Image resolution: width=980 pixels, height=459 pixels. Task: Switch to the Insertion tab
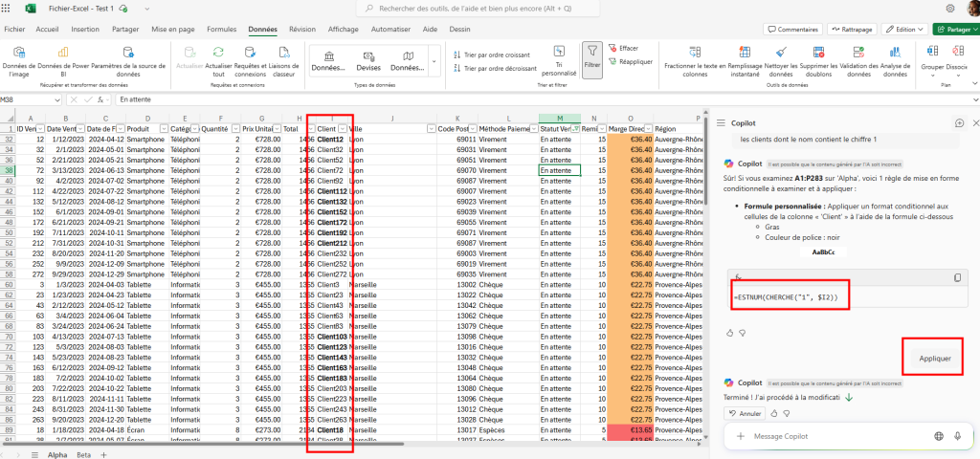(x=85, y=30)
